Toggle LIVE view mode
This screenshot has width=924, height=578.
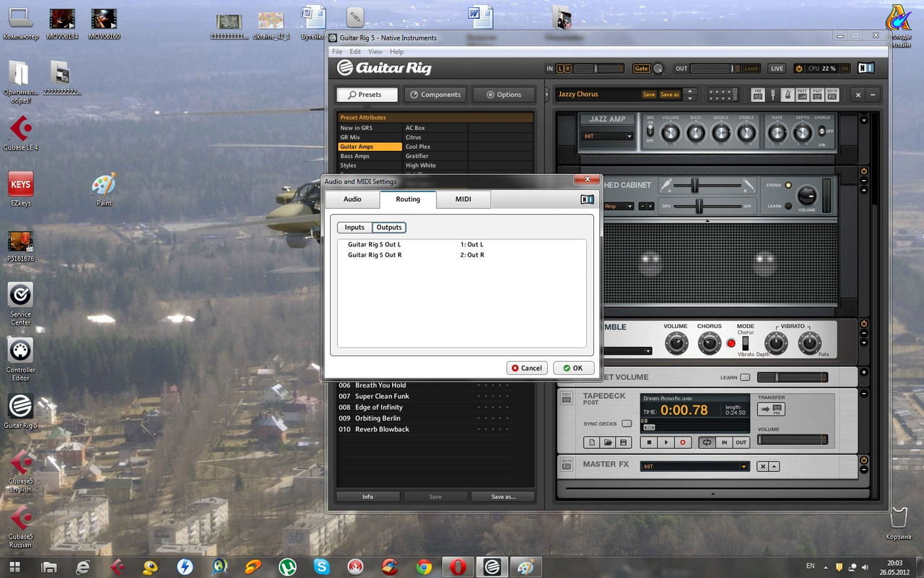coord(777,69)
